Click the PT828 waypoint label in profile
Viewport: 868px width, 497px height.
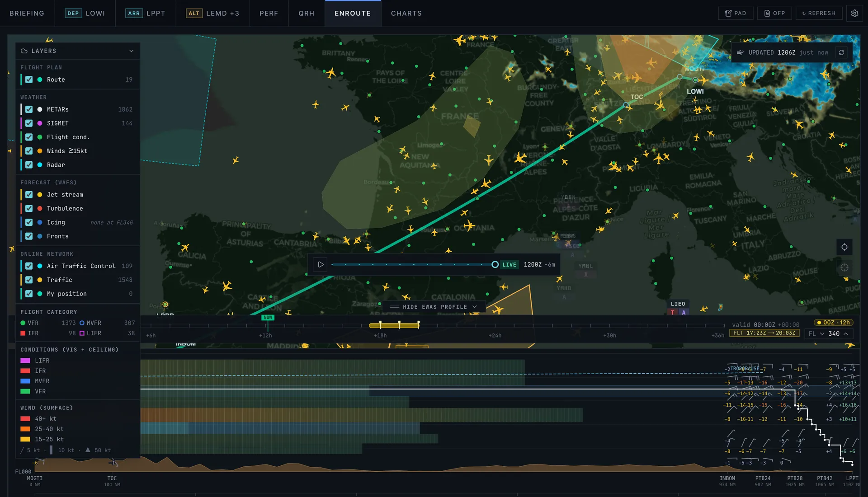coord(795,478)
